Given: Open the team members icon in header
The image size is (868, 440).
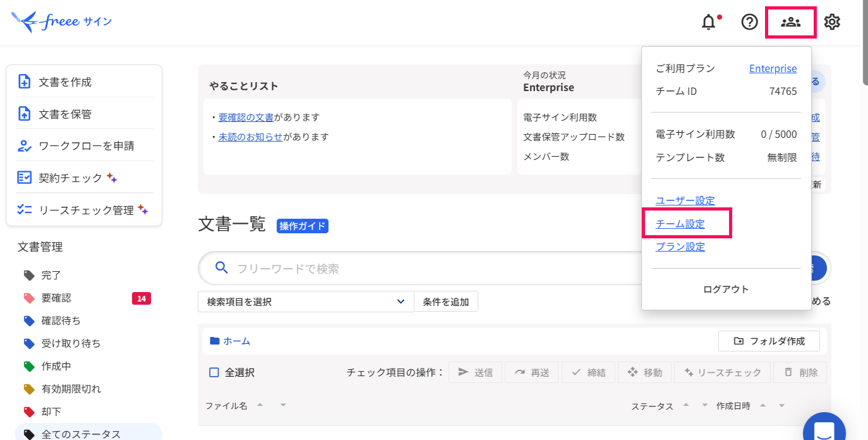Looking at the screenshot, I should [790, 22].
